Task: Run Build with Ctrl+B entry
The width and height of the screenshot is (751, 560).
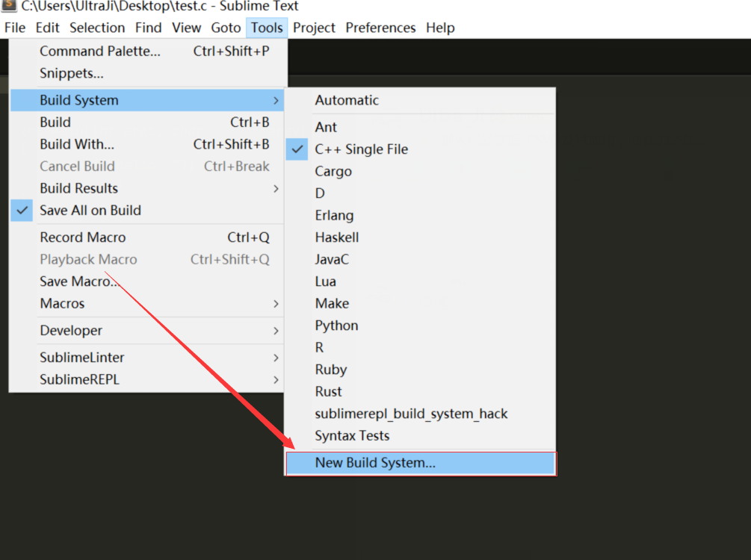Action: 147,122
